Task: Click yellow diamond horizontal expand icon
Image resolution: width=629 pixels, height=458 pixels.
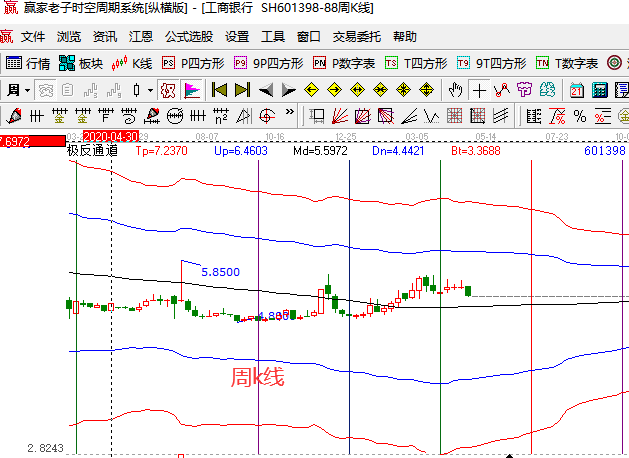Action: [x=357, y=90]
